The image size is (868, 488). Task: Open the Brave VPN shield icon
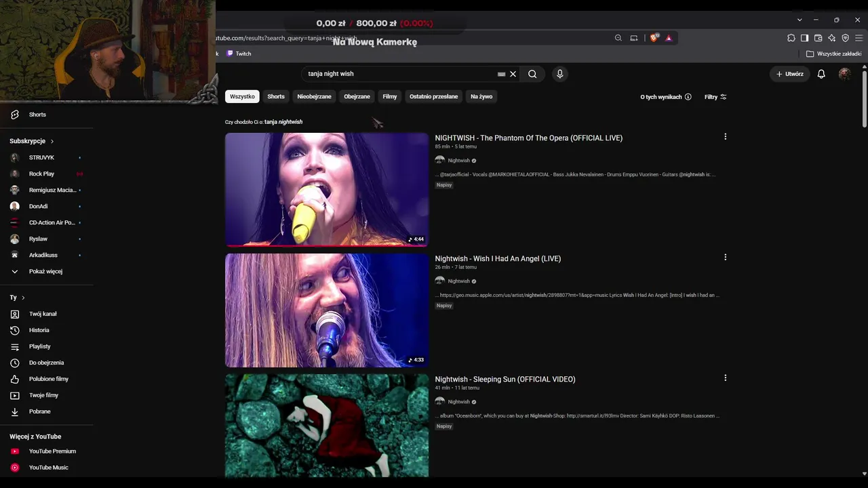pos(845,38)
